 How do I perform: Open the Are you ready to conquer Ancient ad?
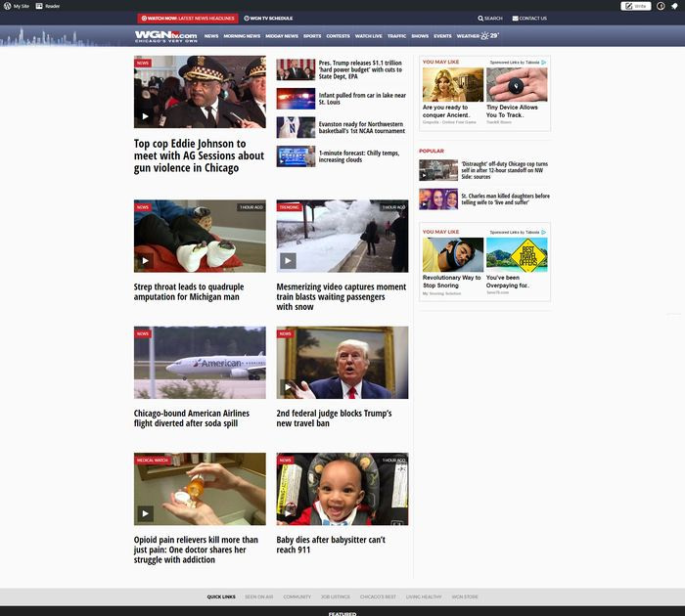(452, 96)
